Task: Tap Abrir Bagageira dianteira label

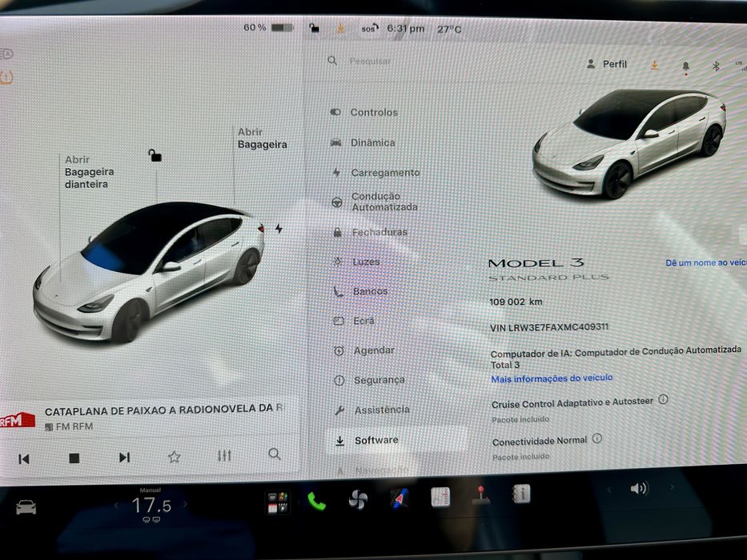Action: pyautogui.click(x=89, y=172)
